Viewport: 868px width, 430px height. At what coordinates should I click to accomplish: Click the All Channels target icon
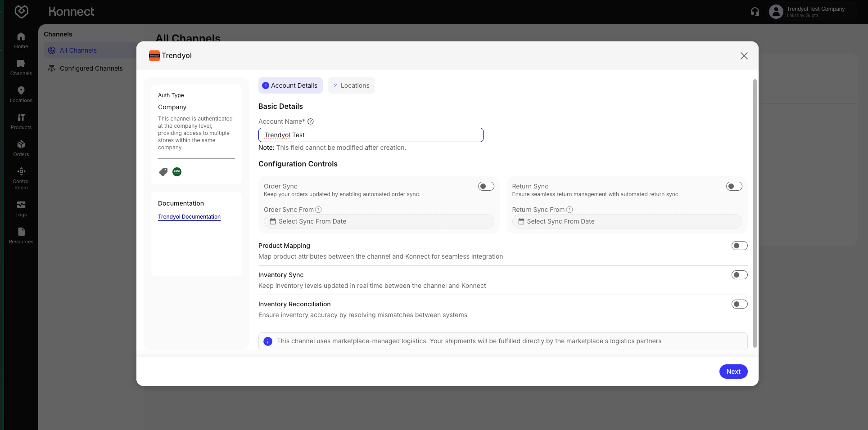[52, 50]
